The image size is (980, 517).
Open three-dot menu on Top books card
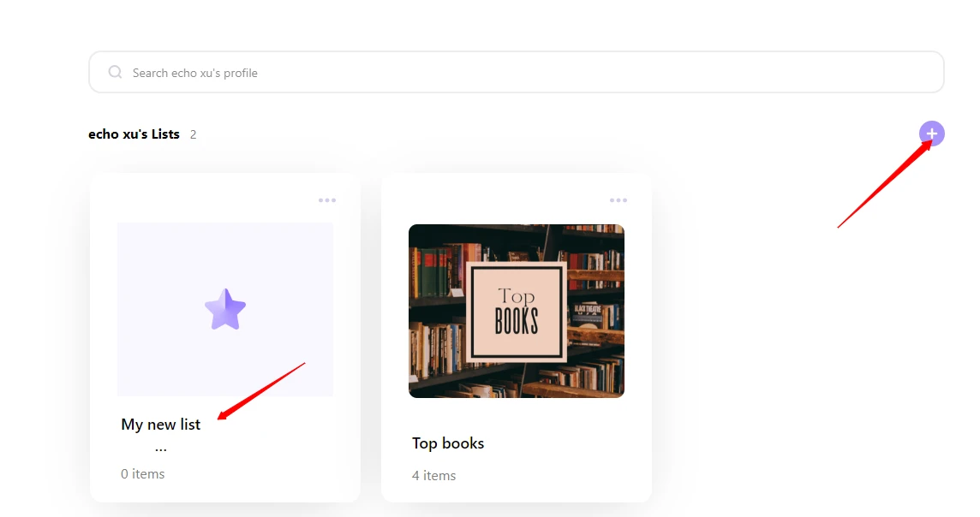point(618,200)
